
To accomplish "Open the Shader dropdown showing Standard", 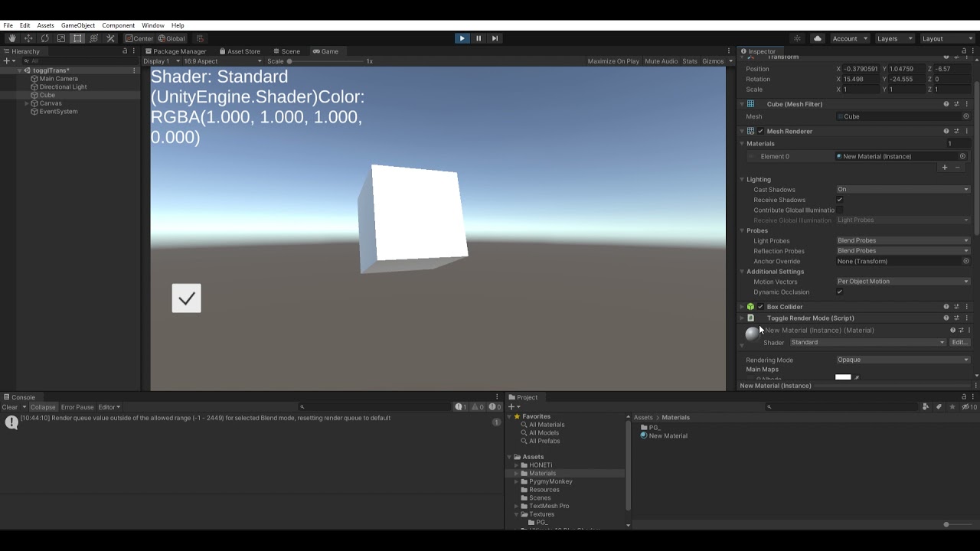I will [869, 342].
